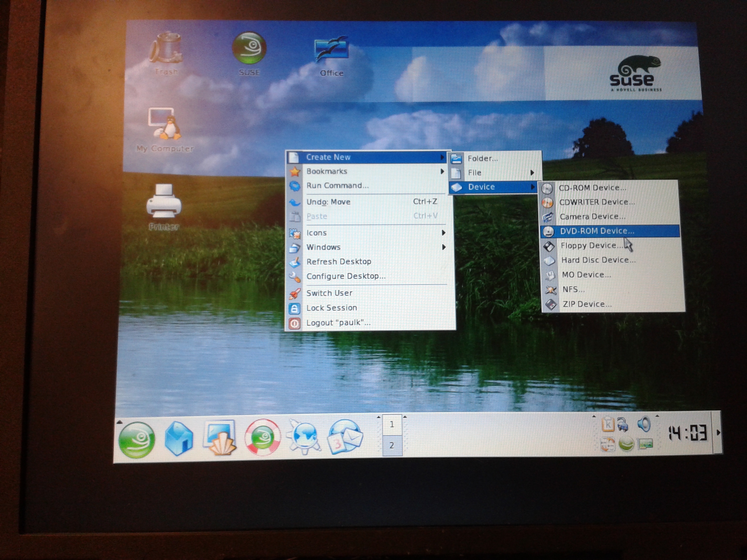Select Lock Session
This screenshot has height=560, width=747.
pos(370,308)
